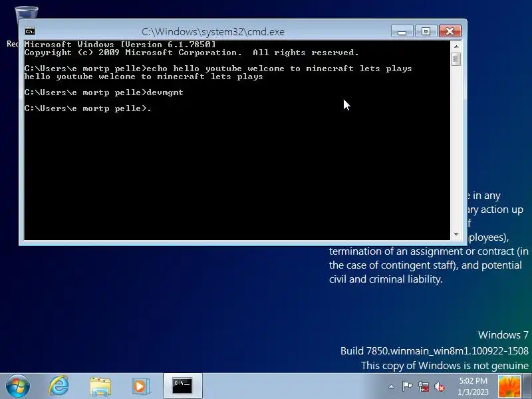
Task: Launch Internet Explorer from the taskbar
Action: coord(59,386)
